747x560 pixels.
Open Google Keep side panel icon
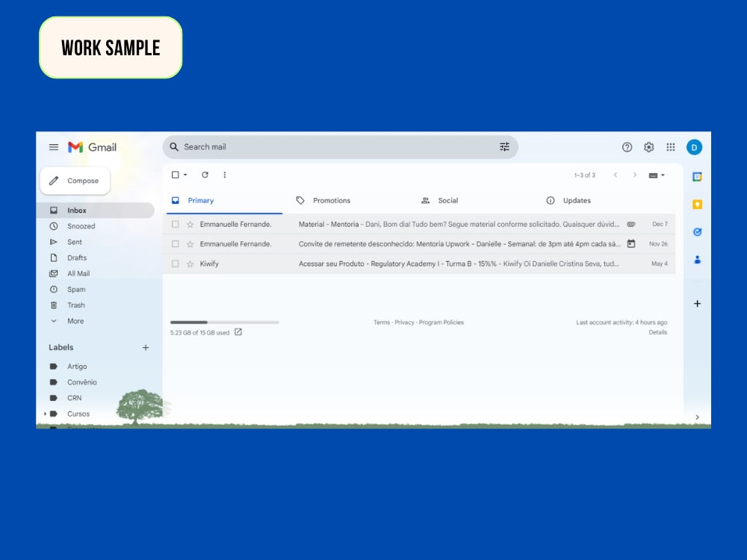tap(697, 205)
